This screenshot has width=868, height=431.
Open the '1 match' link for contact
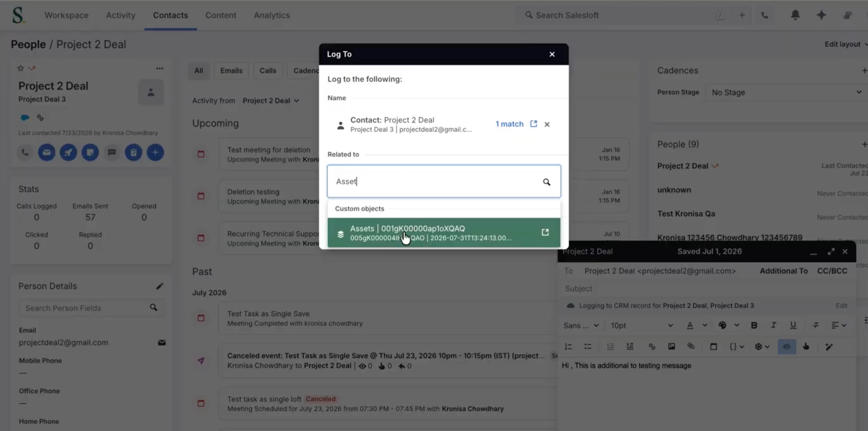click(x=509, y=124)
